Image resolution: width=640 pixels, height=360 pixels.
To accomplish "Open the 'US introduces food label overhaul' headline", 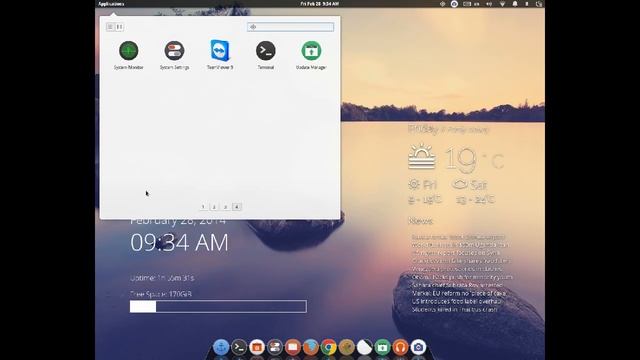I will coord(456,301).
